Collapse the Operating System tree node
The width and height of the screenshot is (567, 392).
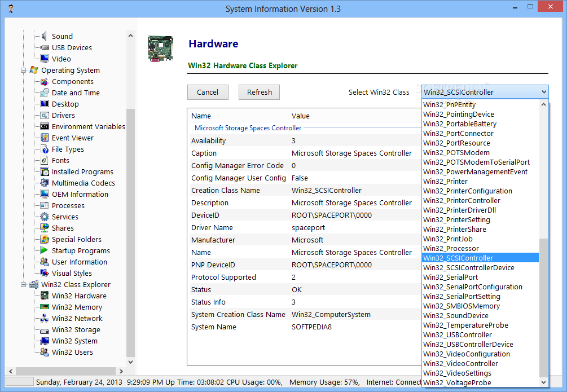24,70
